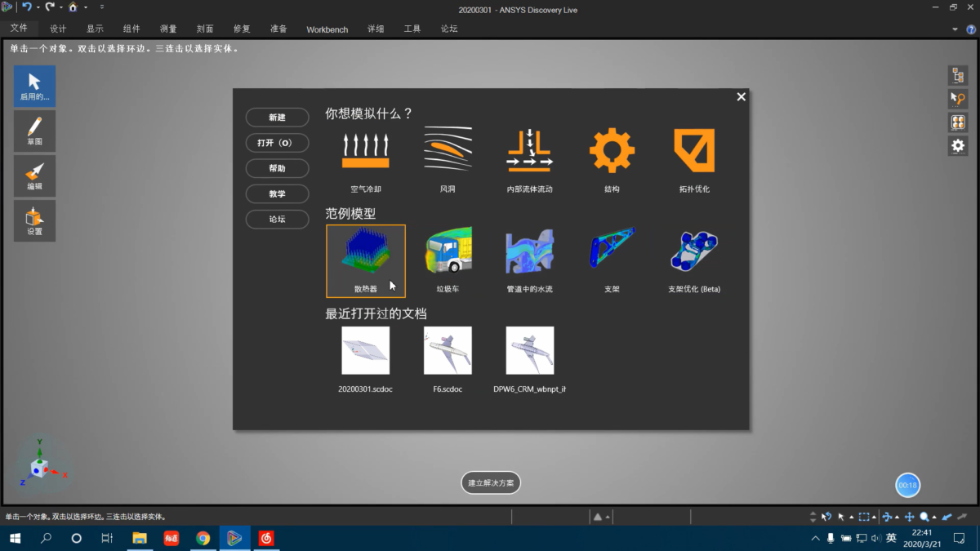Choose the 拓扑优化 topology optimization icon

tap(694, 151)
